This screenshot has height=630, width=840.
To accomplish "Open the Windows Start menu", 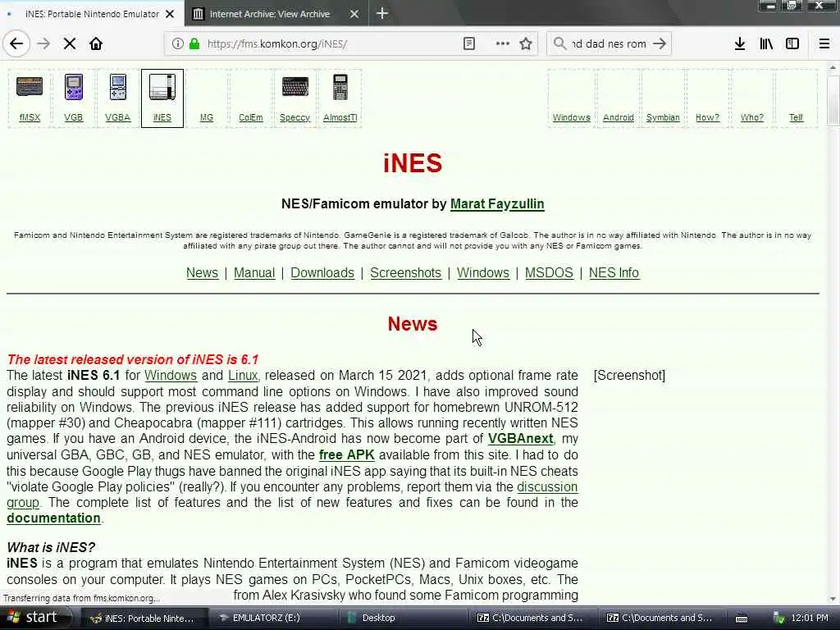I will click(x=35, y=618).
